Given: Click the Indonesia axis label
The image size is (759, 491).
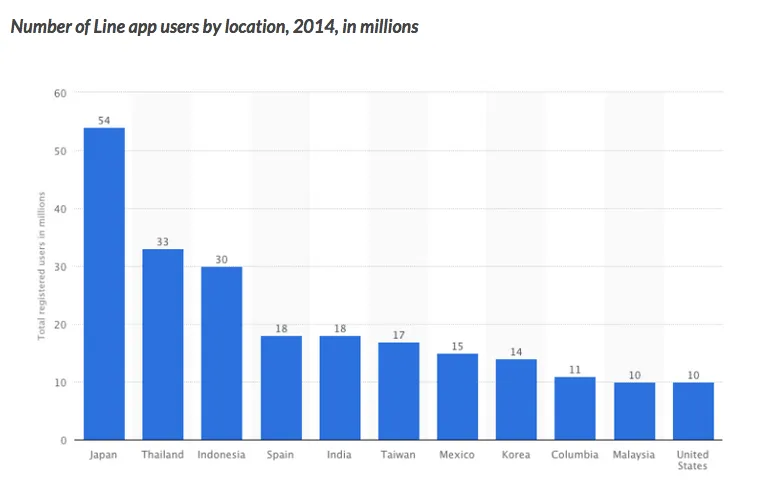Looking at the screenshot, I should click(221, 455).
